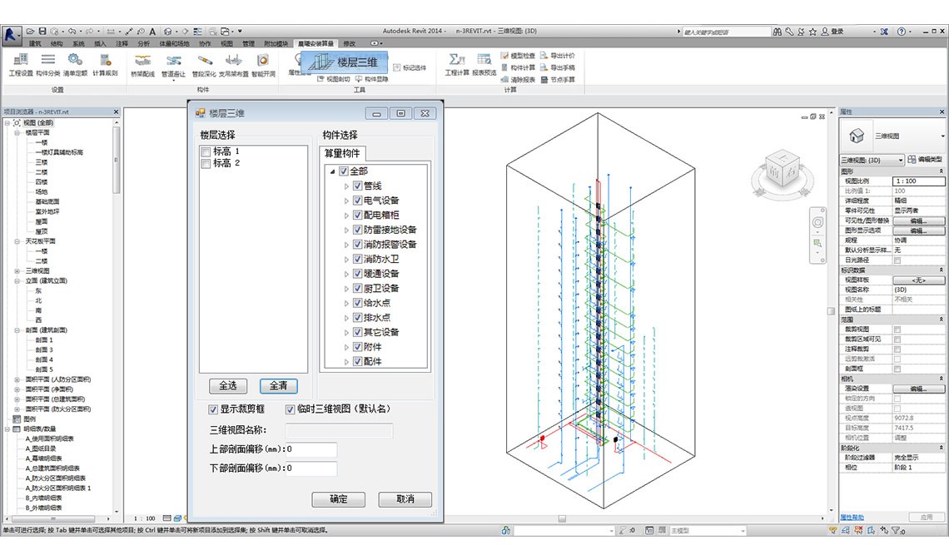This screenshot has height=560, width=949.
Task: Collapse the 全部 tree node
Action: pos(333,172)
